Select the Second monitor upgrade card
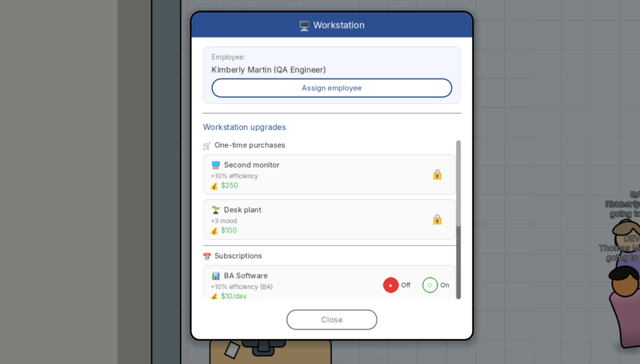 point(330,175)
